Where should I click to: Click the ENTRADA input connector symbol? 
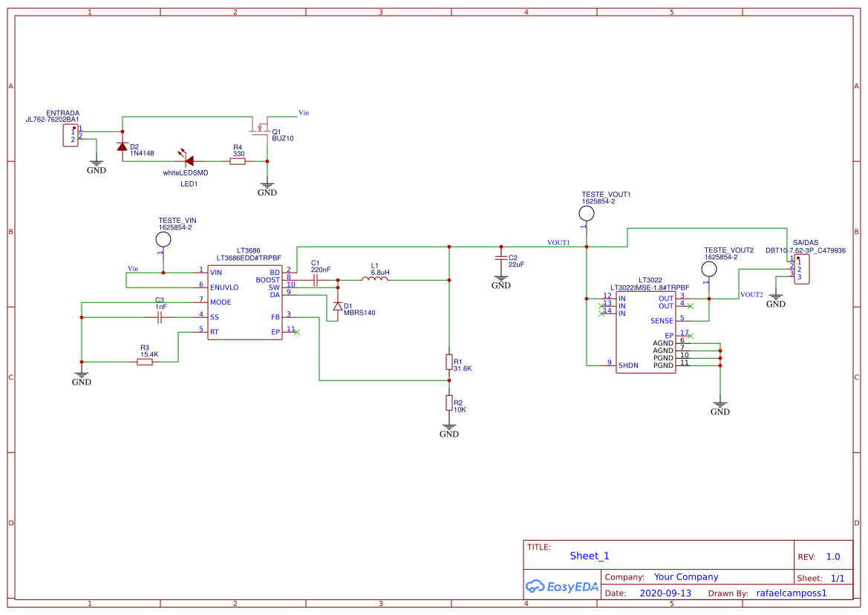click(x=71, y=135)
